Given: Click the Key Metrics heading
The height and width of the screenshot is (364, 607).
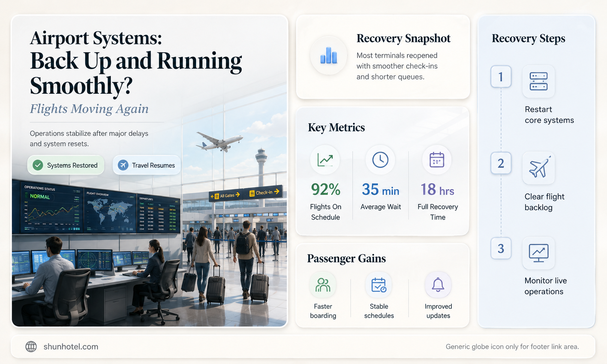Looking at the screenshot, I should point(336,127).
